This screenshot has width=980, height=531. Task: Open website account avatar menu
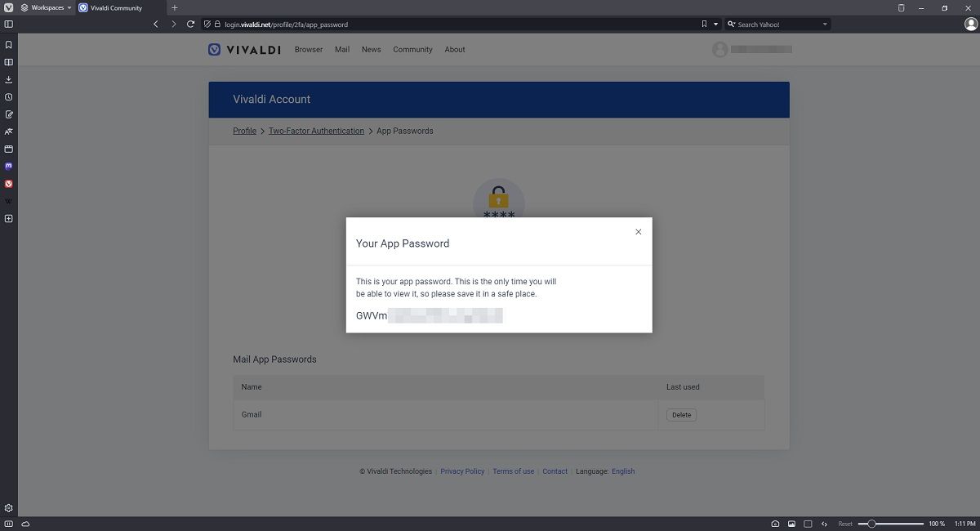(719, 50)
